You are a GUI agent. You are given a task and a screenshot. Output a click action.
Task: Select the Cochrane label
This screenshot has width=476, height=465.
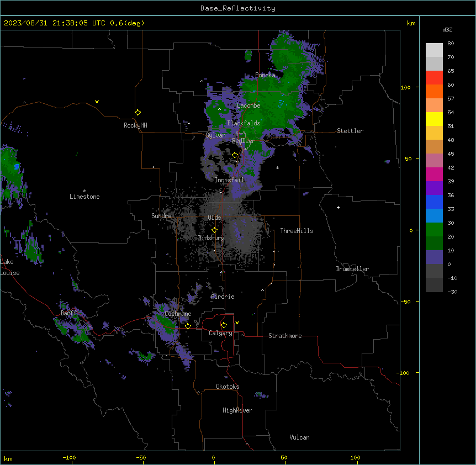click(x=178, y=314)
